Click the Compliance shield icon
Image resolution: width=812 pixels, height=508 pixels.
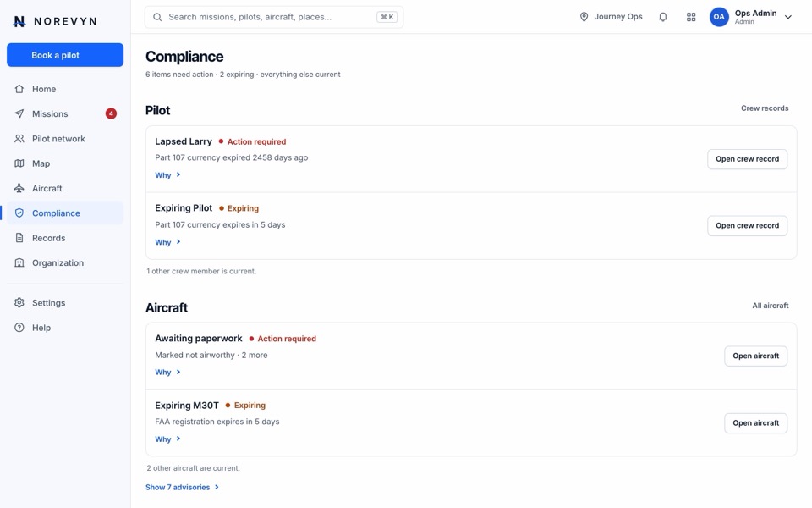pyautogui.click(x=19, y=213)
